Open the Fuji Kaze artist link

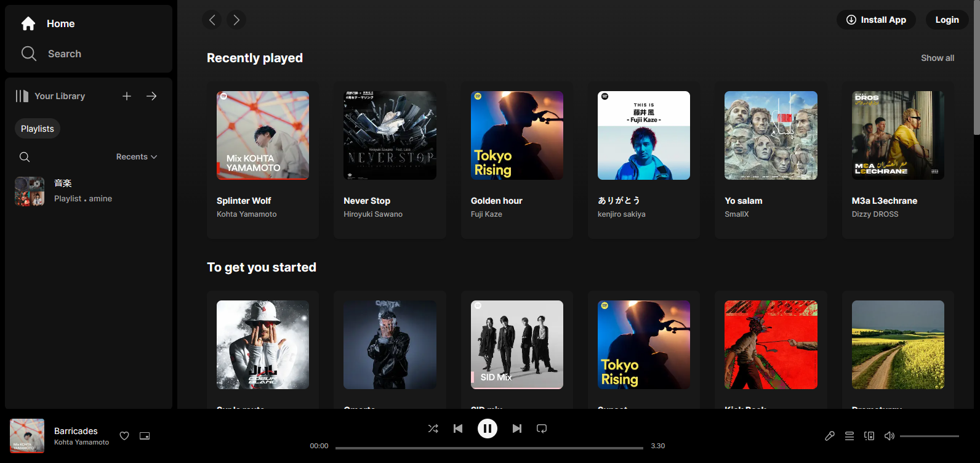[486, 214]
